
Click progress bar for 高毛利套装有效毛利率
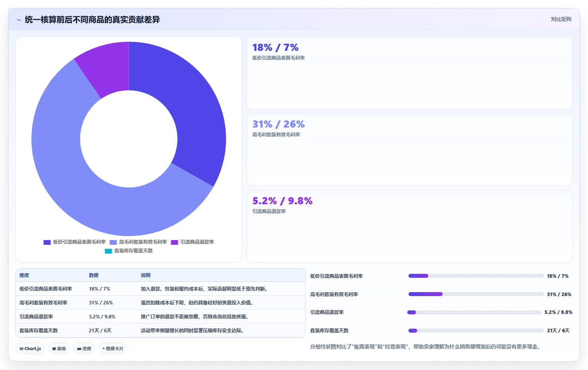(476, 294)
